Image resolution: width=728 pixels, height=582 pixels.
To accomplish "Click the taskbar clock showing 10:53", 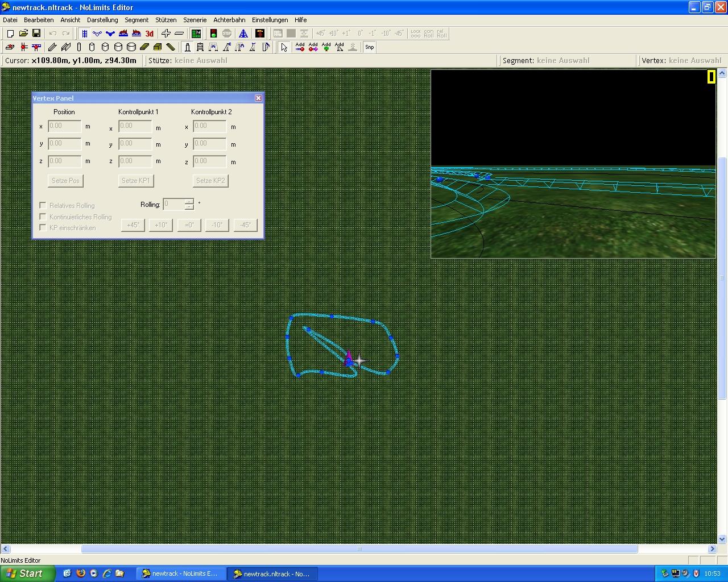I will pos(712,573).
